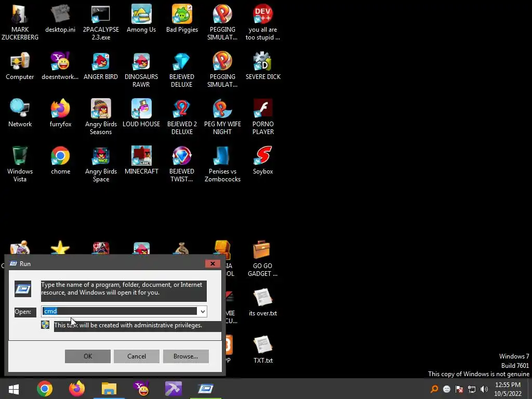
Task: Select the MARK ZUCKERBERG desktop icon
Action: click(20, 22)
